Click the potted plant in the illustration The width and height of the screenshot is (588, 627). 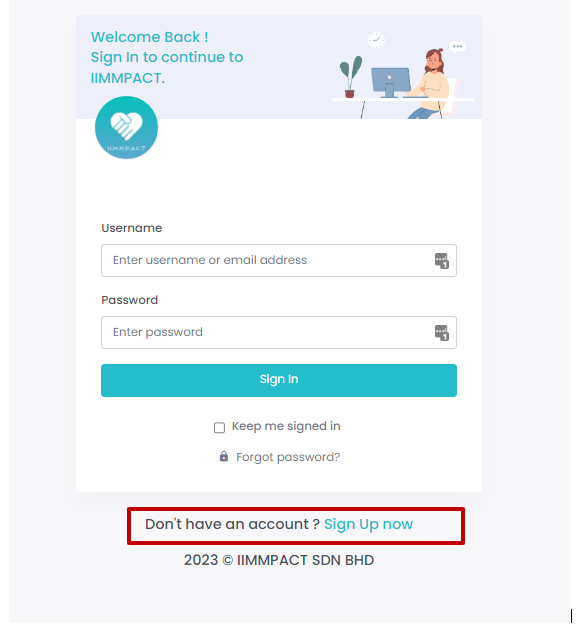(350, 77)
